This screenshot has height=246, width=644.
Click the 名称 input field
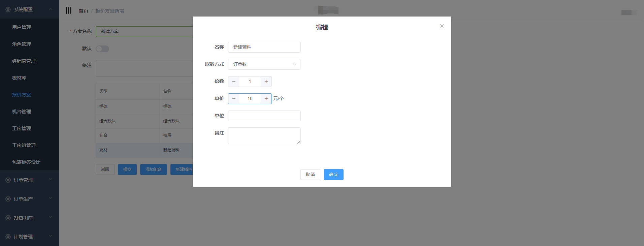(264, 47)
